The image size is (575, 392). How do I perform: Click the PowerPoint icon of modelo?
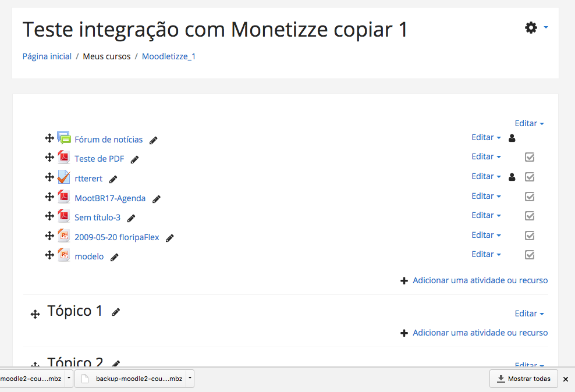pyautogui.click(x=64, y=255)
